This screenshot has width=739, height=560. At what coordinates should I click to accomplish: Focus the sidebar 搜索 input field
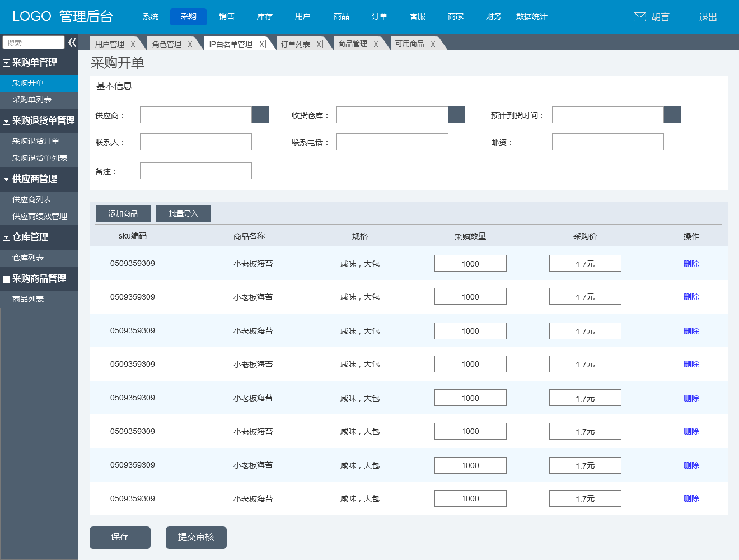(x=34, y=43)
